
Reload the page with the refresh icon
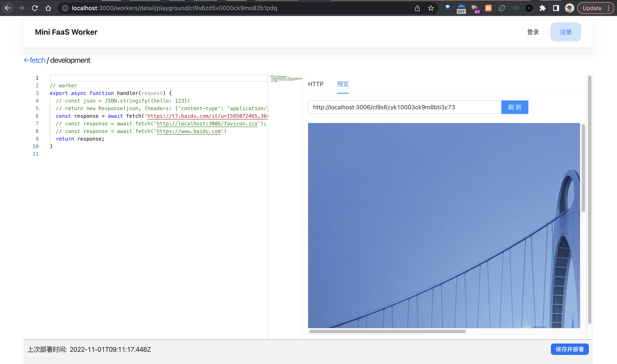click(35, 8)
